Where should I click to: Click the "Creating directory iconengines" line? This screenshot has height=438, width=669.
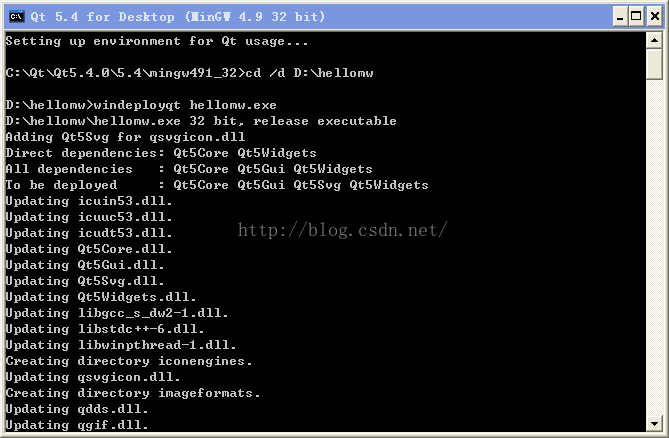129,361
